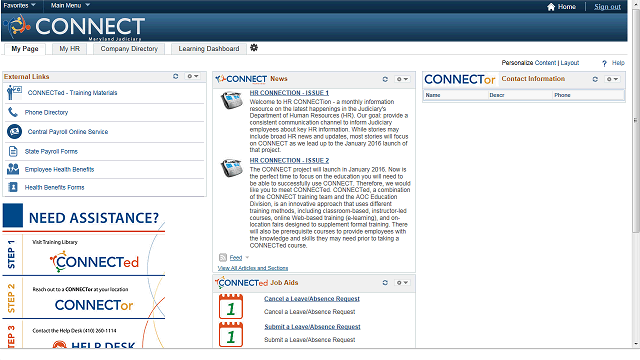Screen dimensions: 640x360
Task: Open the Main Menu dropdown
Action: coord(70,5)
